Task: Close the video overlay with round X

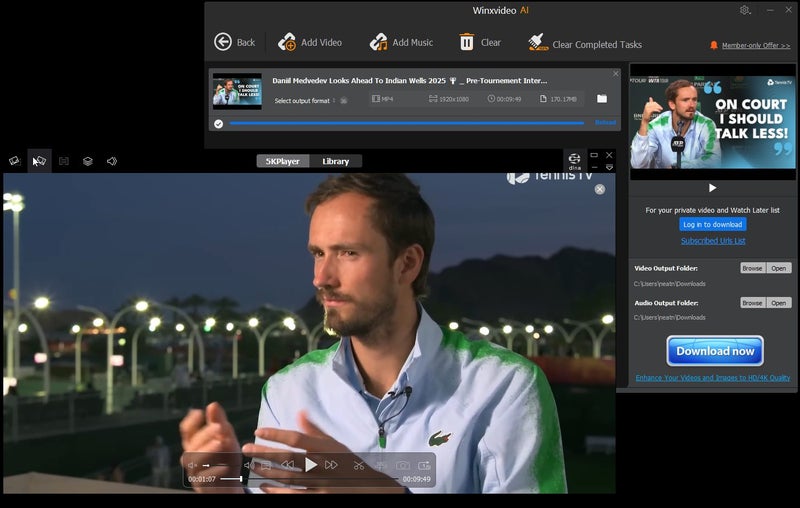Action: tap(600, 189)
